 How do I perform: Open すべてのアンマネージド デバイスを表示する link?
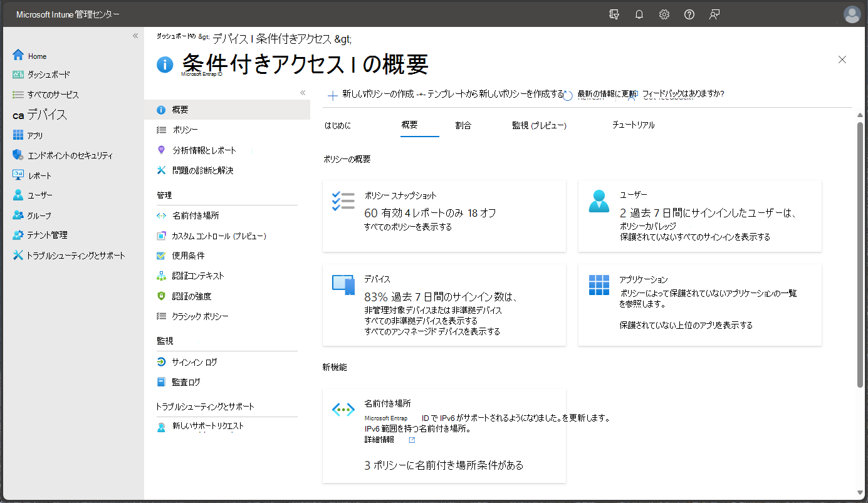(432, 331)
